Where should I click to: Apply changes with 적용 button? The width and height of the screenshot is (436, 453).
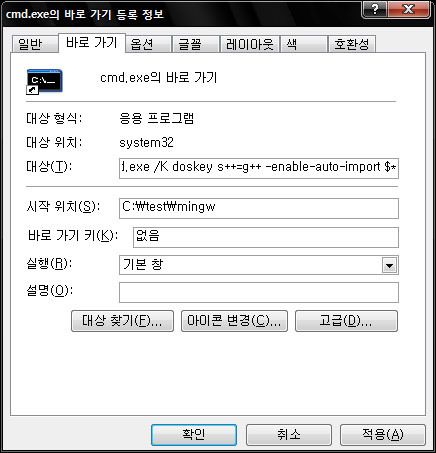[x=383, y=434]
